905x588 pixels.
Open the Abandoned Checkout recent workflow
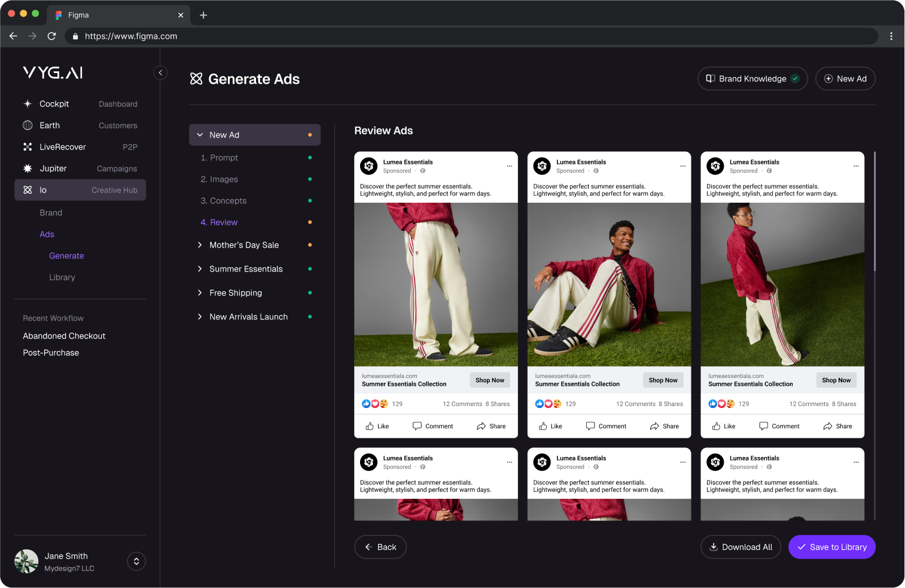64,336
